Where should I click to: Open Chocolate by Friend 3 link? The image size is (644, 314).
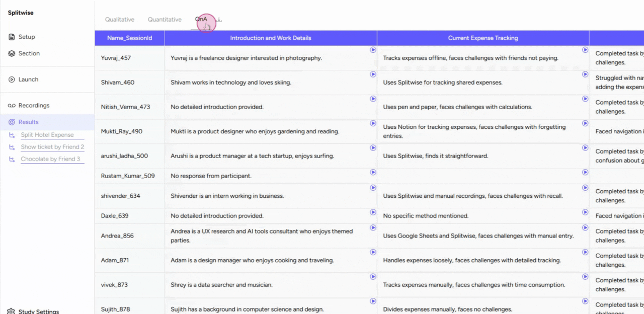pos(50,159)
